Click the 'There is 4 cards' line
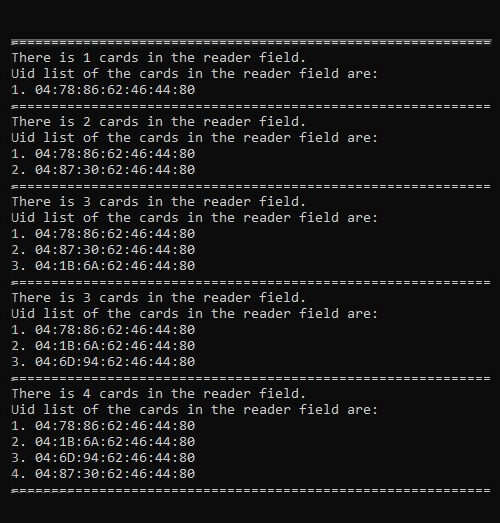The width and height of the screenshot is (500, 523). click(x=158, y=394)
